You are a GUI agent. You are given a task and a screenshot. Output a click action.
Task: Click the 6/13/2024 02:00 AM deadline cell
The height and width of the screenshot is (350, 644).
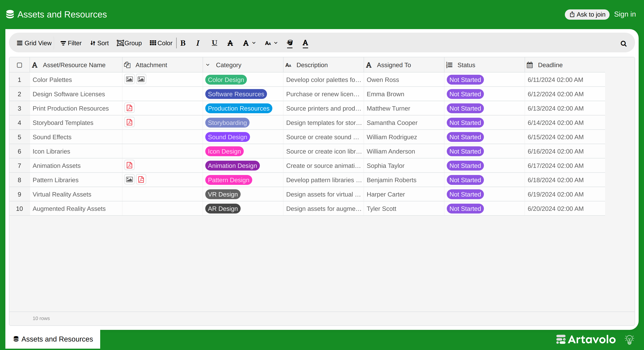565,108
